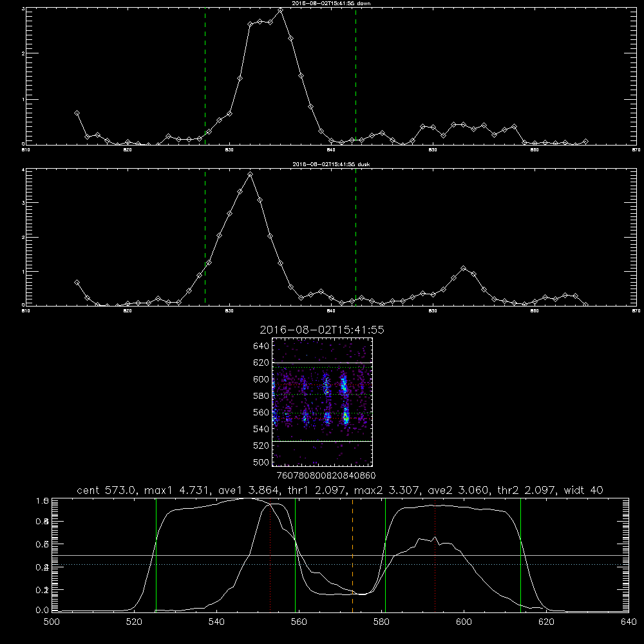Click spectrogram y-axis label 500
Viewport: 644px width, 644px height.
pyautogui.click(x=261, y=462)
